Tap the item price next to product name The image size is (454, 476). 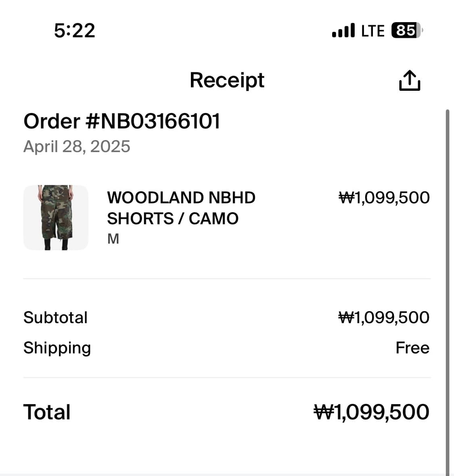[x=384, y=198]
